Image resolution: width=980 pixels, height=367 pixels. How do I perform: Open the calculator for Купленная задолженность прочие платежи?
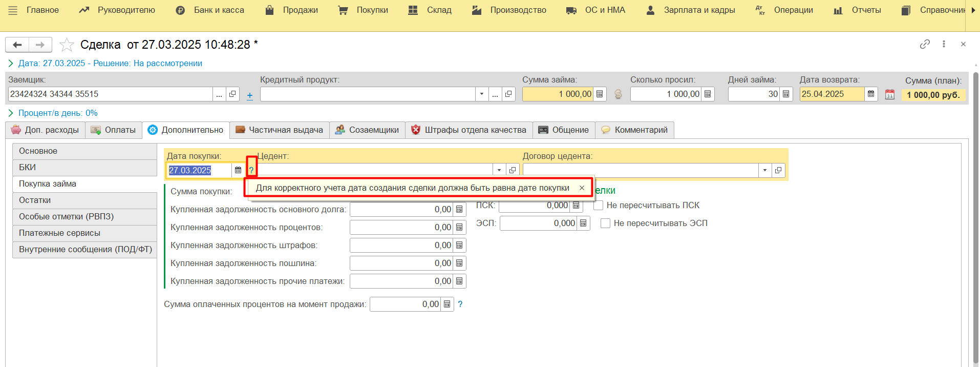click(459, 281)
